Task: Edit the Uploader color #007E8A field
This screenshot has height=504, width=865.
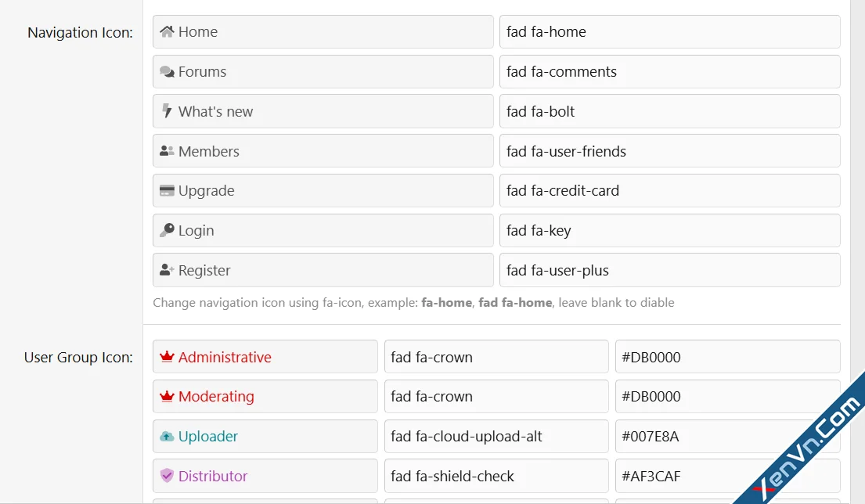Action: 728,436
